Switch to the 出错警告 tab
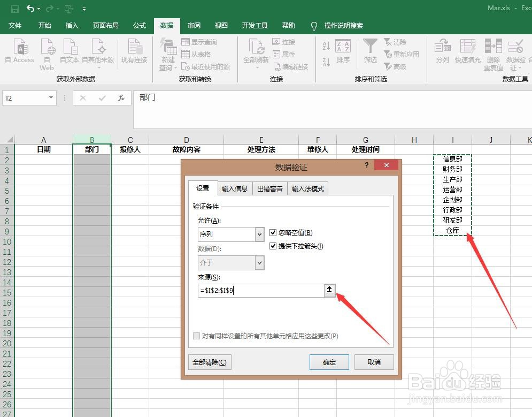The image size is (532, 417). point(269,188)
